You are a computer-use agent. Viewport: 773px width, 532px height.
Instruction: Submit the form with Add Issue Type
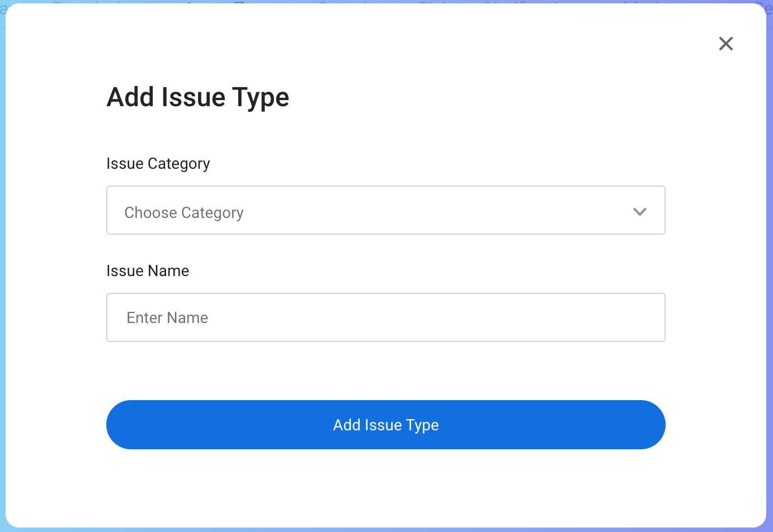[x=385, y=425]
